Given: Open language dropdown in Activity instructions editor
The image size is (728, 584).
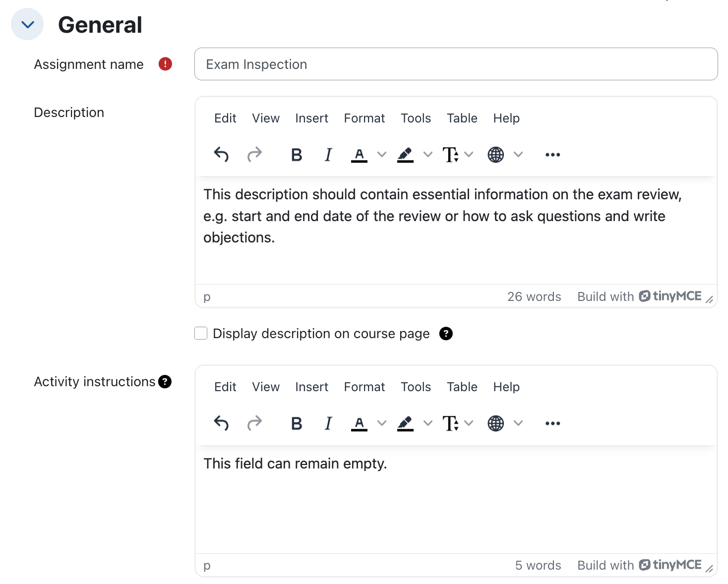Looking at the screenshot, I should pos(518,423).
